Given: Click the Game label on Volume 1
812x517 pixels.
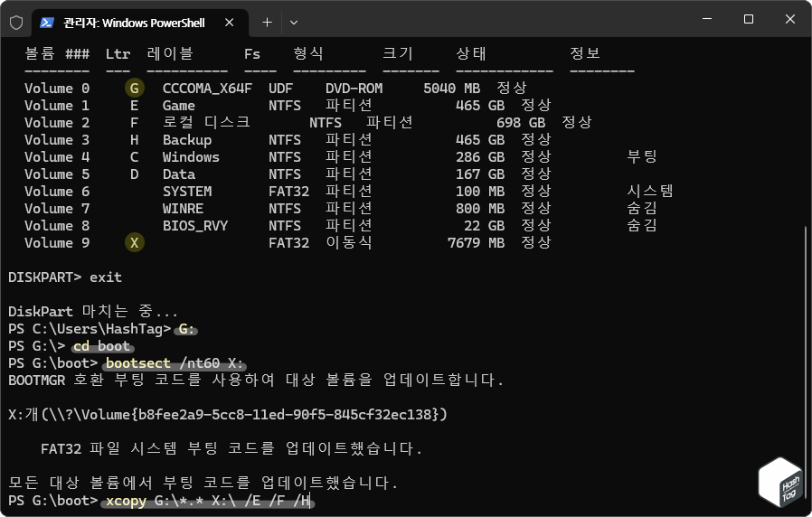Looking at the screenshot, I should 179,106.
